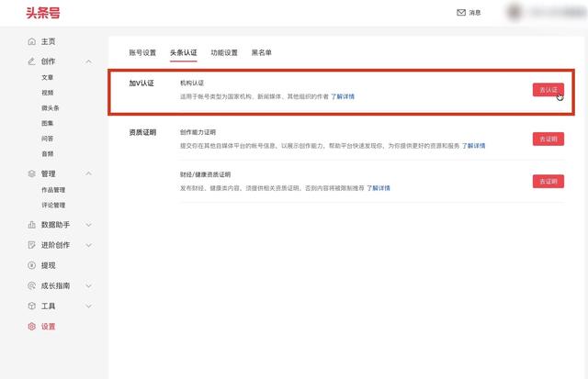Open 设置 label in sidebar
This screenshot has width=588, height=379.
[x=48, y=327]
